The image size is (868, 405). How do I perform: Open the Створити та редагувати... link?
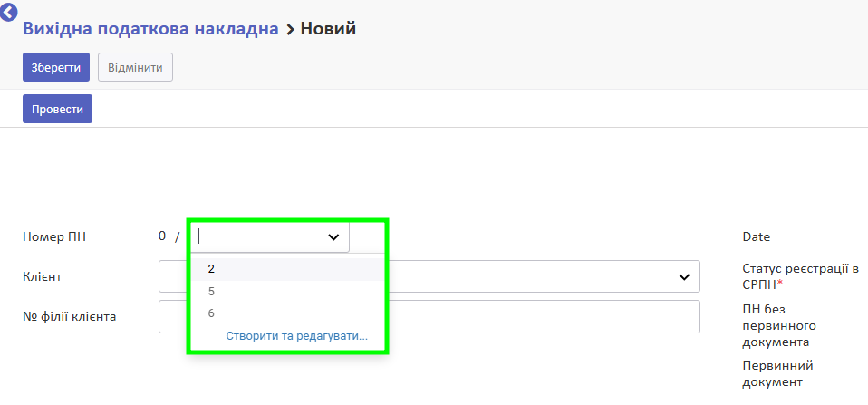pyautogui.click(x=296, y=336)
